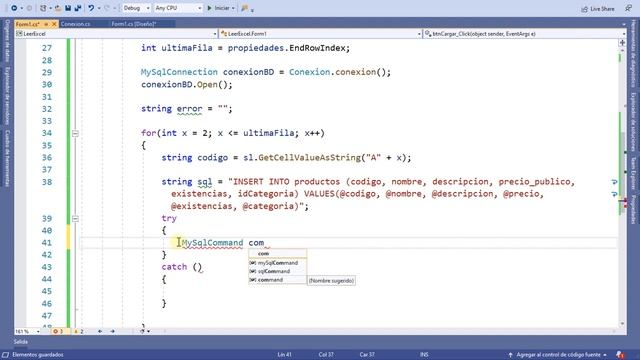The image size is (640, 360).
Task: Click the greyed navigate forward toolbar icon
Action: pyautogui.click(x=29, y=8)
